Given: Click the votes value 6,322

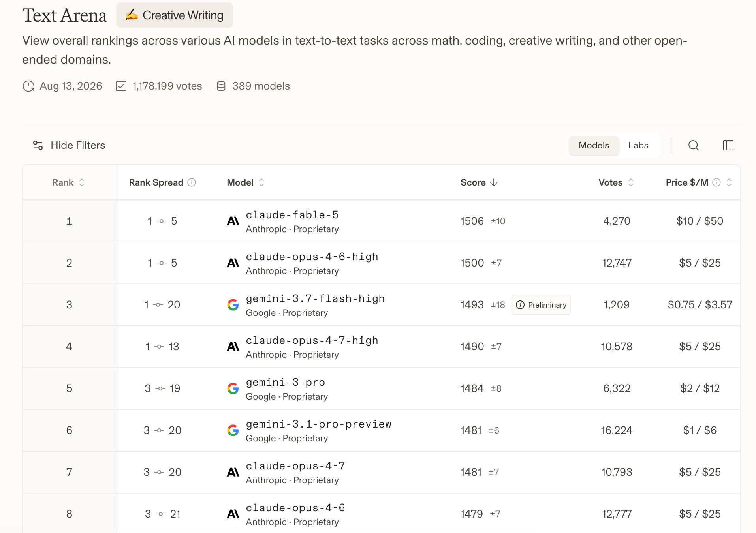Looking at the screenshot, I should tap(617, 388).
